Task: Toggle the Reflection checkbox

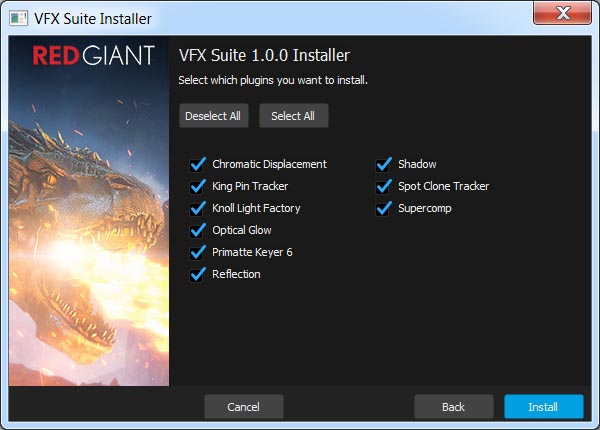Action: coord(198,274)
